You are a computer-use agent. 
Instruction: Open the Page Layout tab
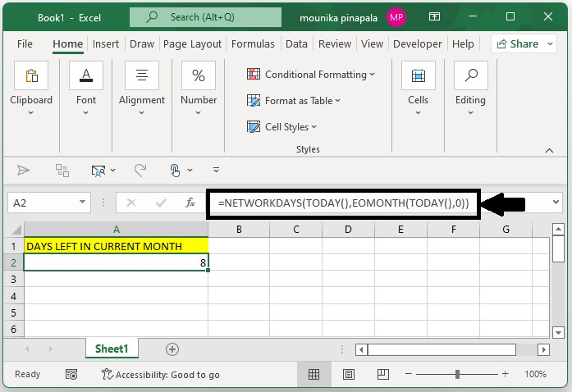click(192, 44)
